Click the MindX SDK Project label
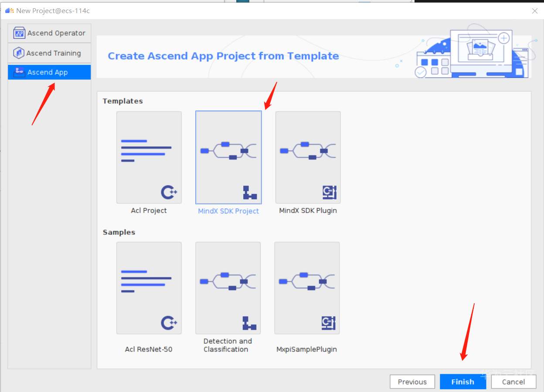 (x=228, y=211)
